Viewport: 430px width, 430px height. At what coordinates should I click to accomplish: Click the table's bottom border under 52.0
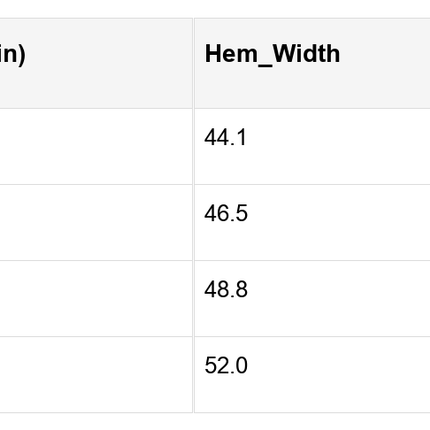(312, 413)
